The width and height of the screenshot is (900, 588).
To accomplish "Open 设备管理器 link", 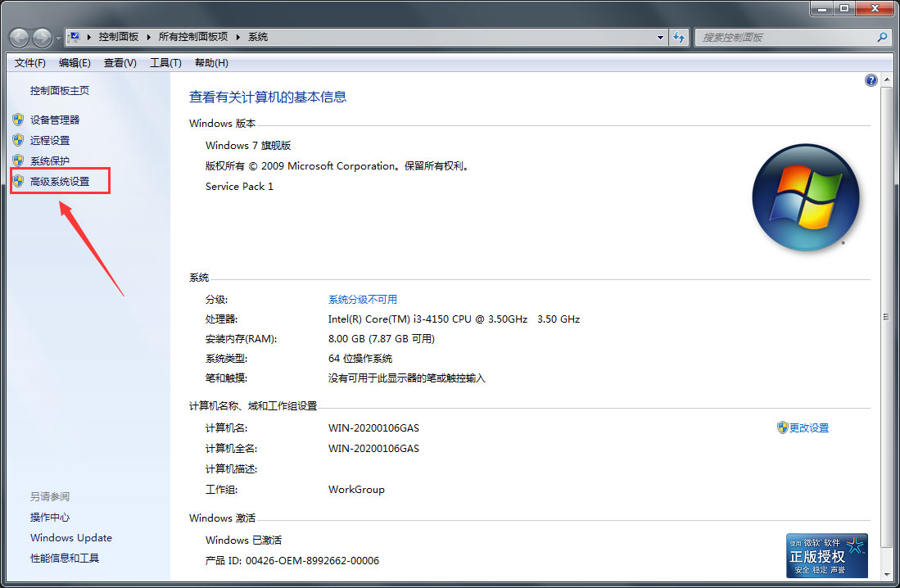I will [x=55, y=120].
